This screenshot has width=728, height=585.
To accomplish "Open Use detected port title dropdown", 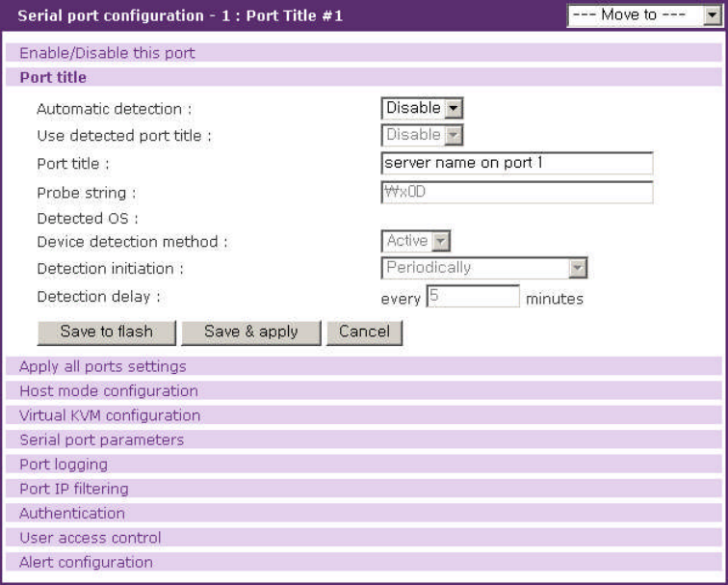I will [422, 135].
